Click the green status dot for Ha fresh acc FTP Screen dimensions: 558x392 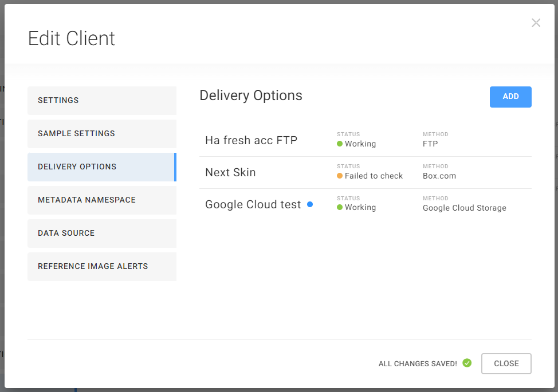click(340, 144)
